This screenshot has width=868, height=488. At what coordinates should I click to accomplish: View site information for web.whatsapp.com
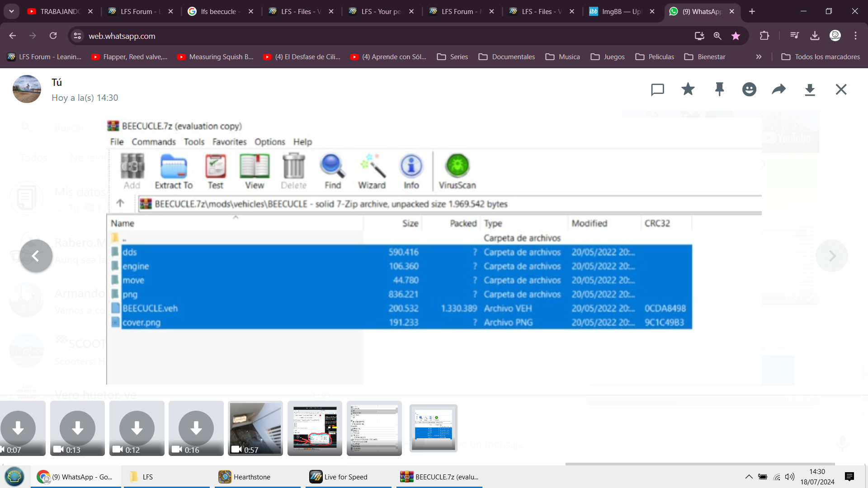78,36
